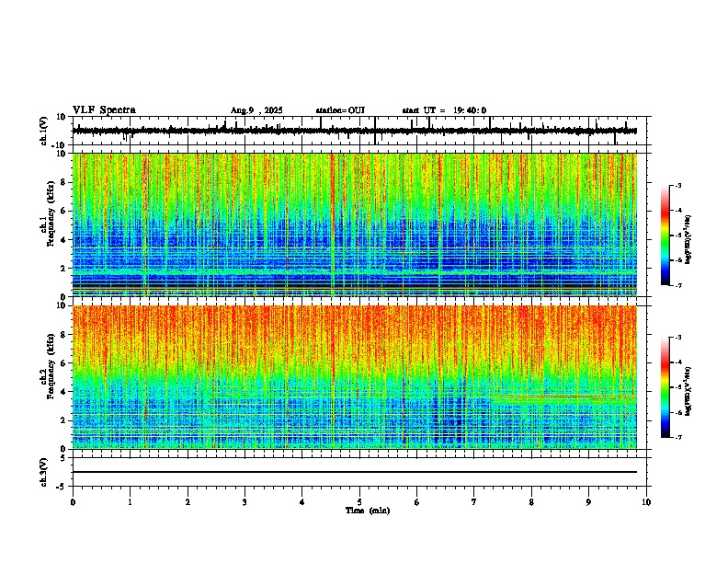The width and height of the screenshot is (728, 563).
Task: Click inside the ch.1 spectrogram panel
Action: tap(354, 224)
